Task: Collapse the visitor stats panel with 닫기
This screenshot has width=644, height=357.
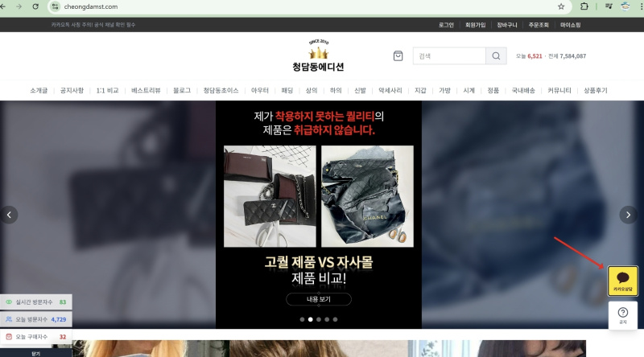Action: (35, 353)
